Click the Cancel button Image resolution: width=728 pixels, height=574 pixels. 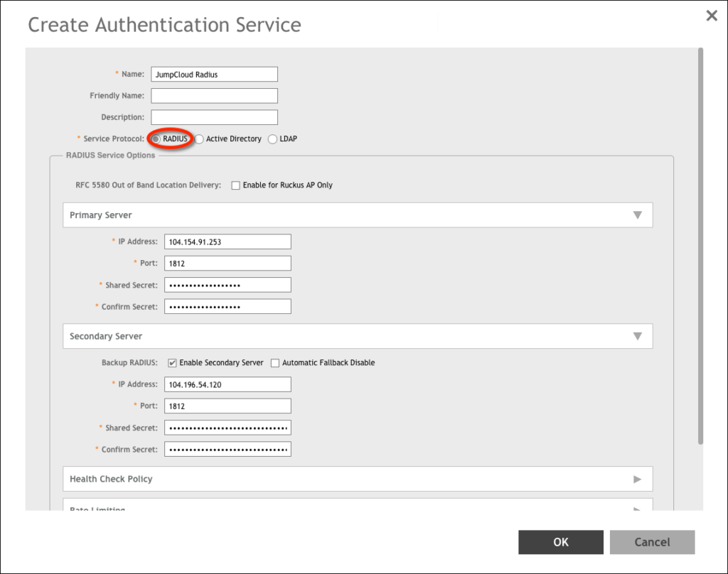pos(652,542)
